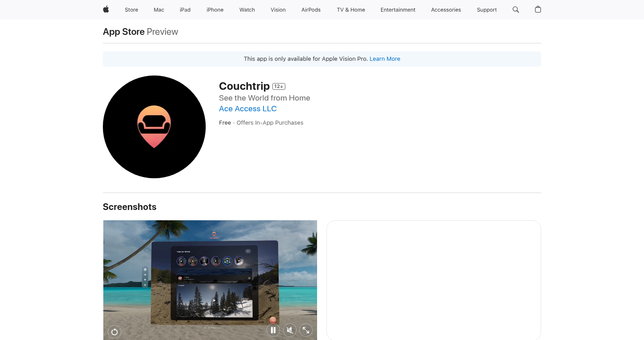The width and height of the screenshot is (644, 340).
Task: Replay the screenshot video
Action: pos(114,332)
